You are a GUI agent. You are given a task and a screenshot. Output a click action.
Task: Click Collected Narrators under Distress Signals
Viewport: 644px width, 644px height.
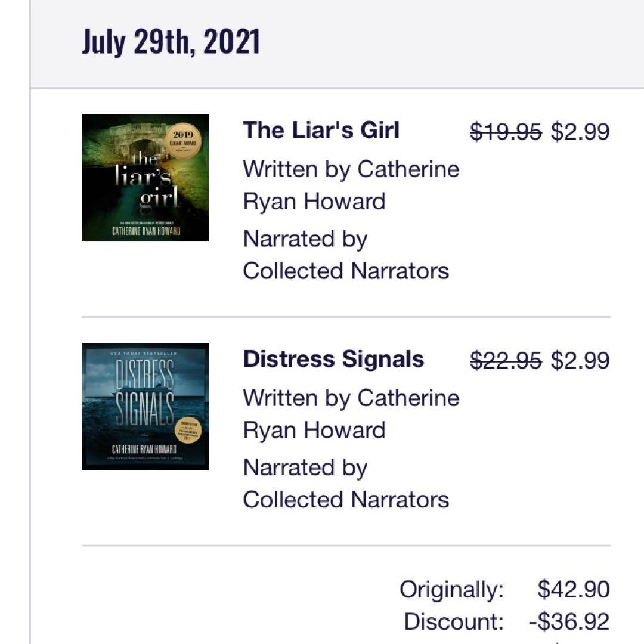[346, 500]
